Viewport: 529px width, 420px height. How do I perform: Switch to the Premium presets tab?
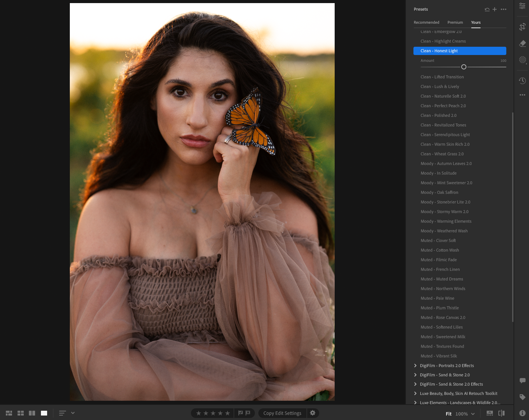click(455, 22)
